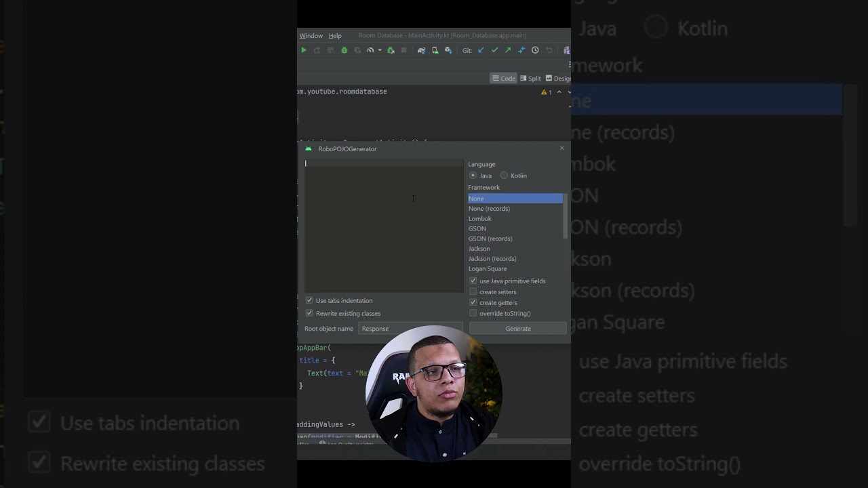The width and height of the screenshot is (868, 488).
Task: Enable create setters checkbox
Action: tap(473, 291)
